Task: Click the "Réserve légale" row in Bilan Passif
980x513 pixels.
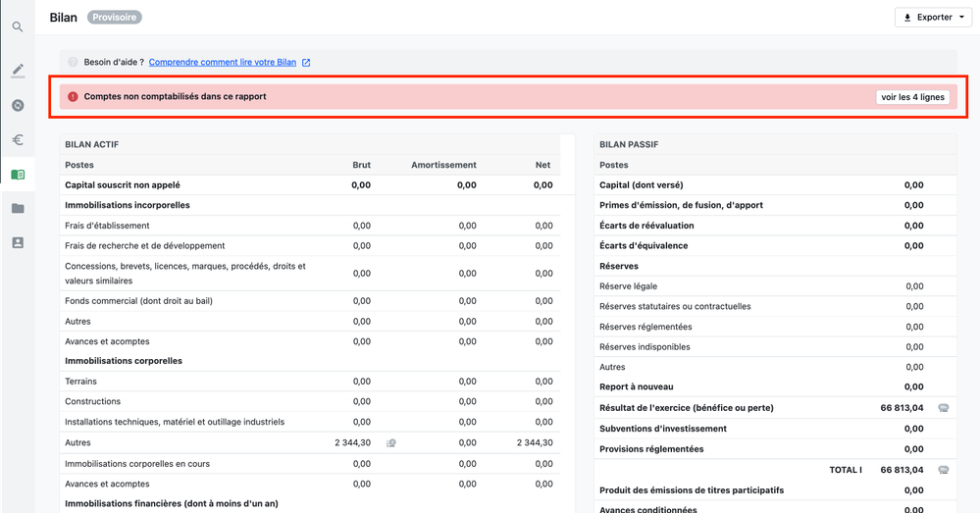Action: [x=628, y=286]
